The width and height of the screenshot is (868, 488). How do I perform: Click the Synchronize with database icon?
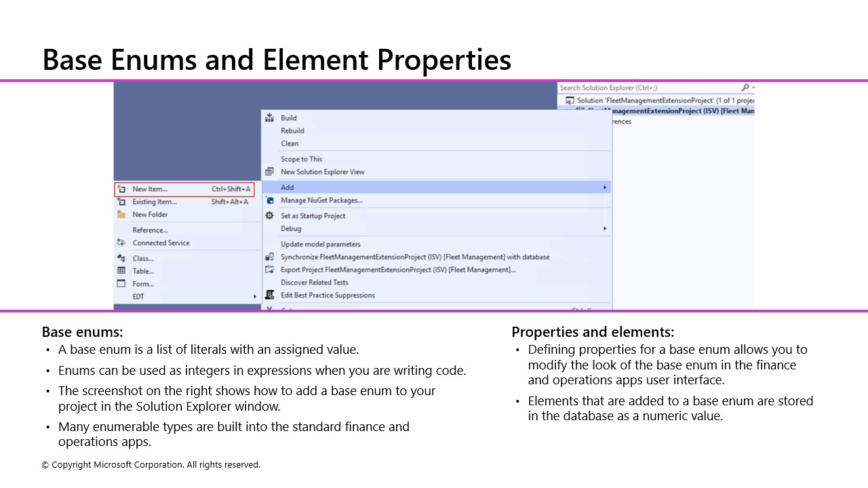(270, 257)
